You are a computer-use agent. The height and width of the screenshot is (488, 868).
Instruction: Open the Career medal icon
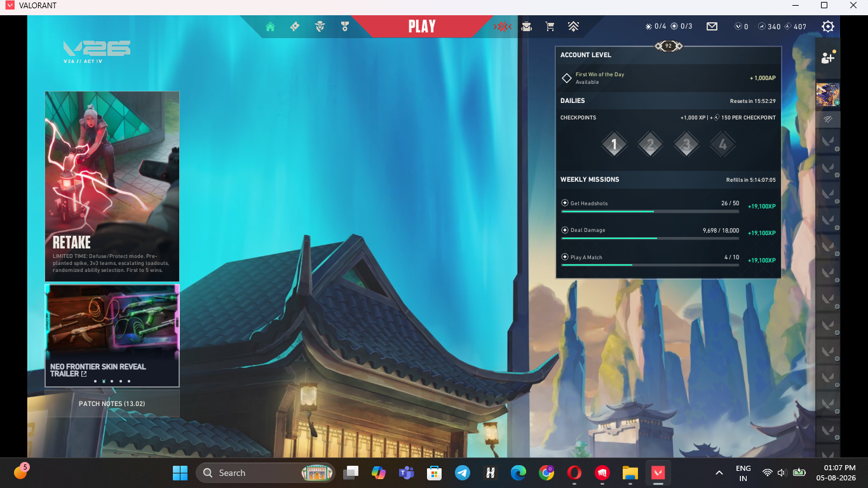click(345, 27)
